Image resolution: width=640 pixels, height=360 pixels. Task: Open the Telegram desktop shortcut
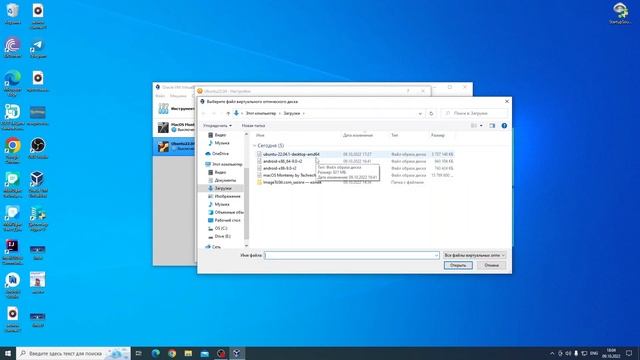click(x=38, y=48)
